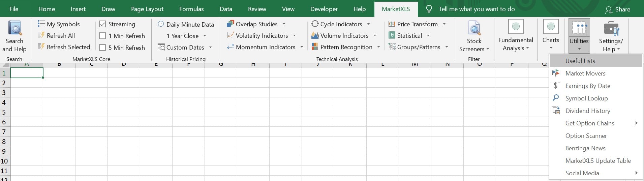The width and height of the screenshot is (644, 181).
Task: Click the Share button
Action: tap(618, 9)
